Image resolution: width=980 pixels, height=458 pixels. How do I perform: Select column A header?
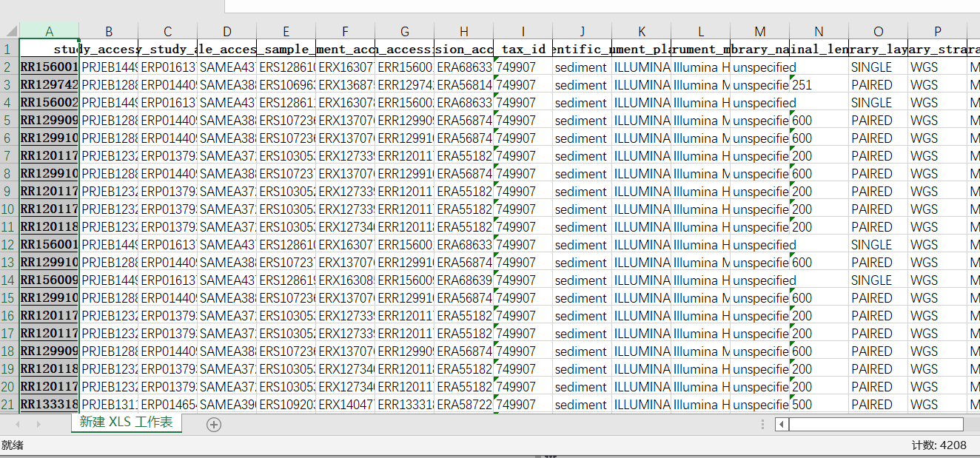(x=49, y=31)
